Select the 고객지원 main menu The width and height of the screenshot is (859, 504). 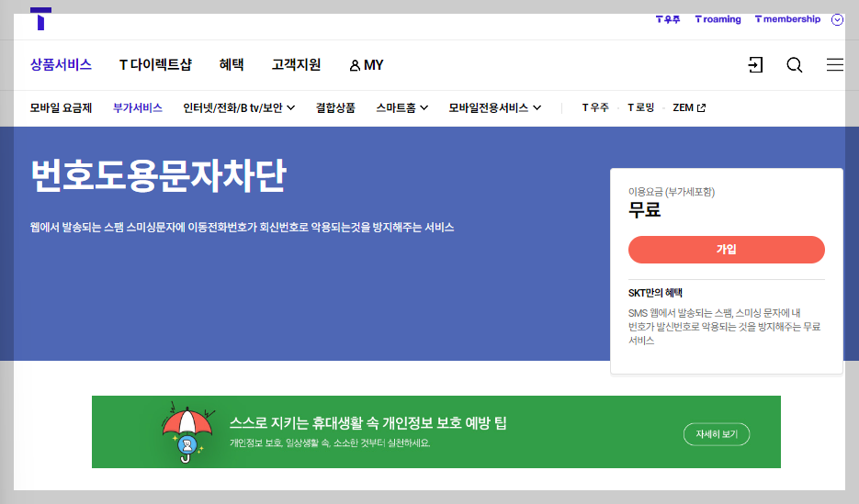click(296, 64)
